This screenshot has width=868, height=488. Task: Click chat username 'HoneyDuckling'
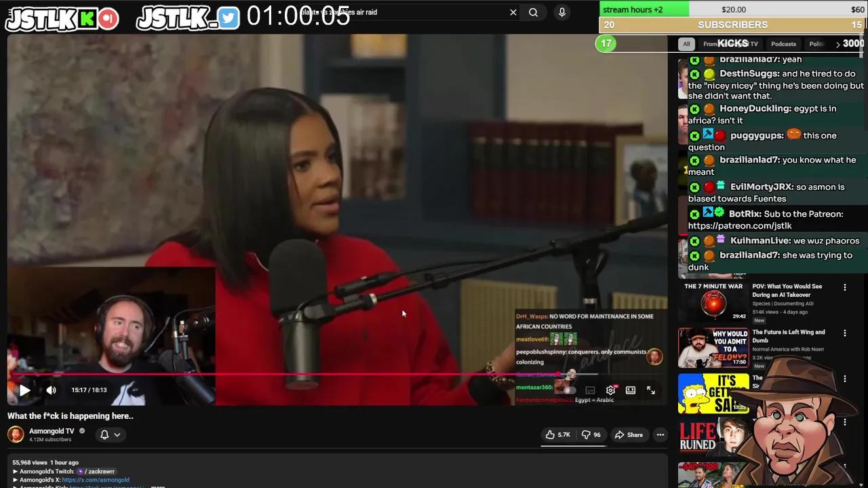click(755, 108)
